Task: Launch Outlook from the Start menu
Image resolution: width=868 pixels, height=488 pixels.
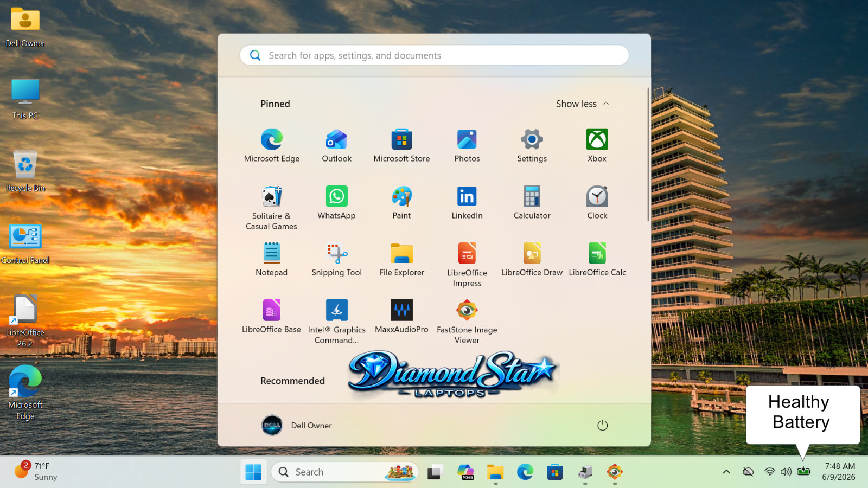Action: 336,145
